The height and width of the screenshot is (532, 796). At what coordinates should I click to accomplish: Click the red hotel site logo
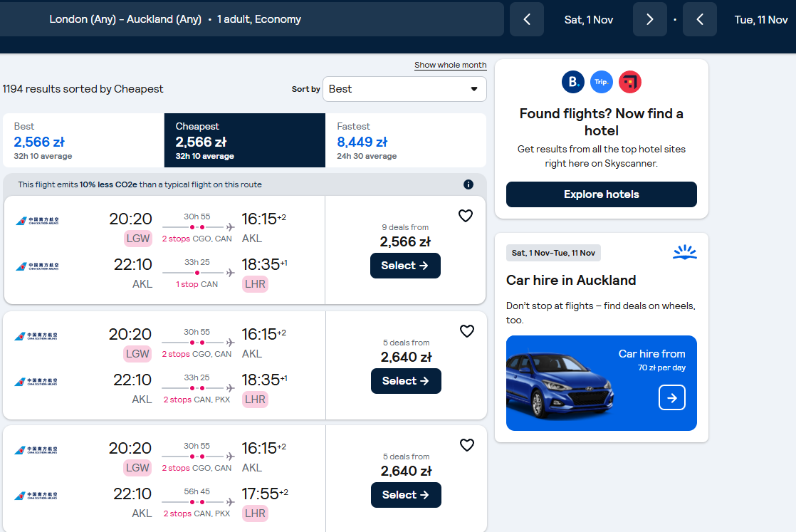630,82
